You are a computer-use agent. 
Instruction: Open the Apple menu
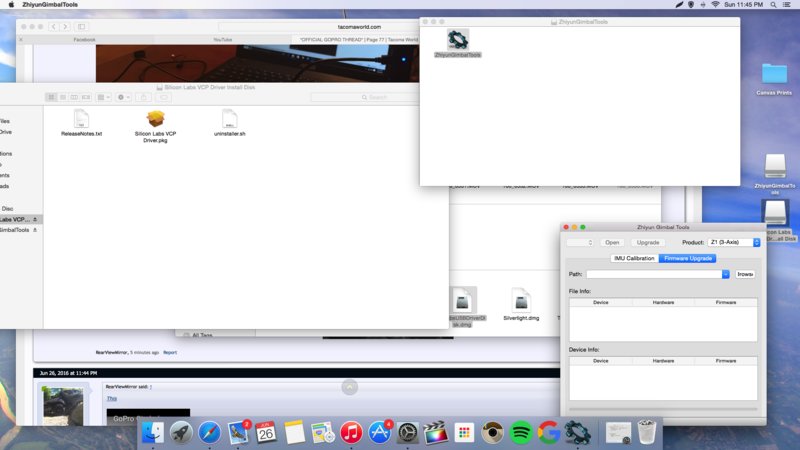tap(11, 5)
